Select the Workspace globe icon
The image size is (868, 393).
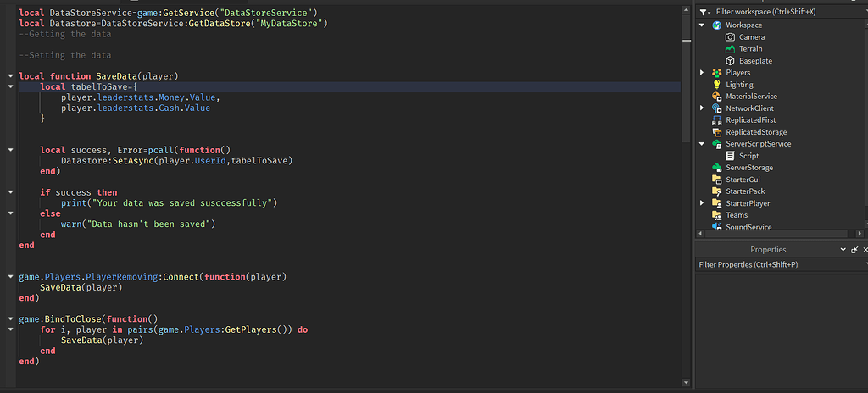click(717, 25)
